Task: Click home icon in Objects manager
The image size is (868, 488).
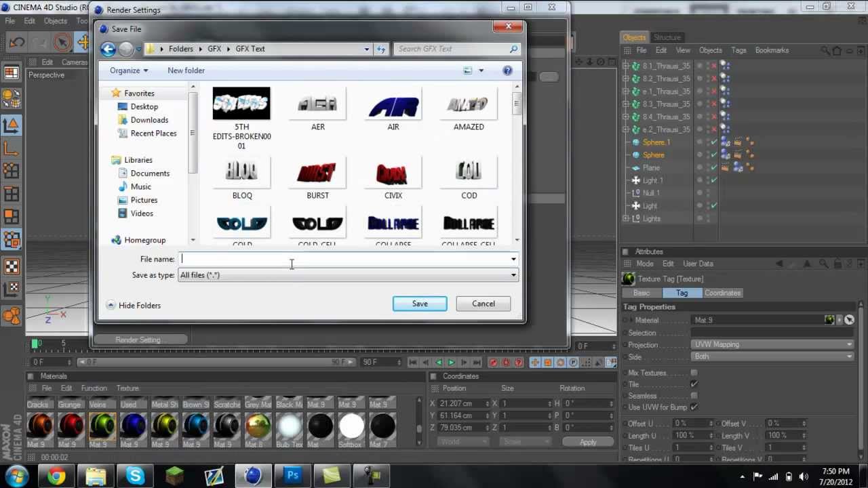Action: coord(837,50)
